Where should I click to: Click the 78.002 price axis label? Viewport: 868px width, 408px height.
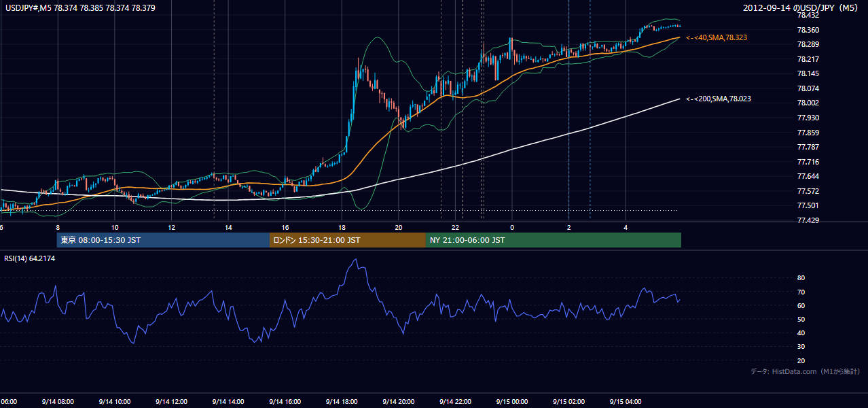click(808, 103)
